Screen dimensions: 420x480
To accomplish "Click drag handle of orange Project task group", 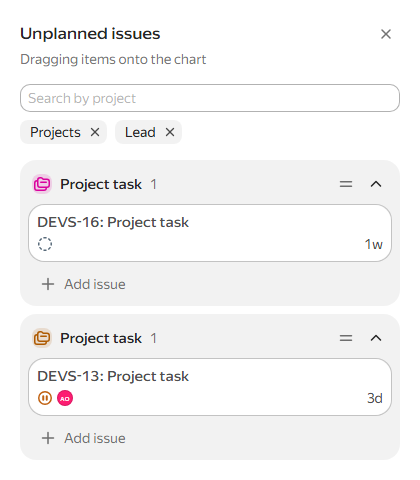I will (346, 338).
